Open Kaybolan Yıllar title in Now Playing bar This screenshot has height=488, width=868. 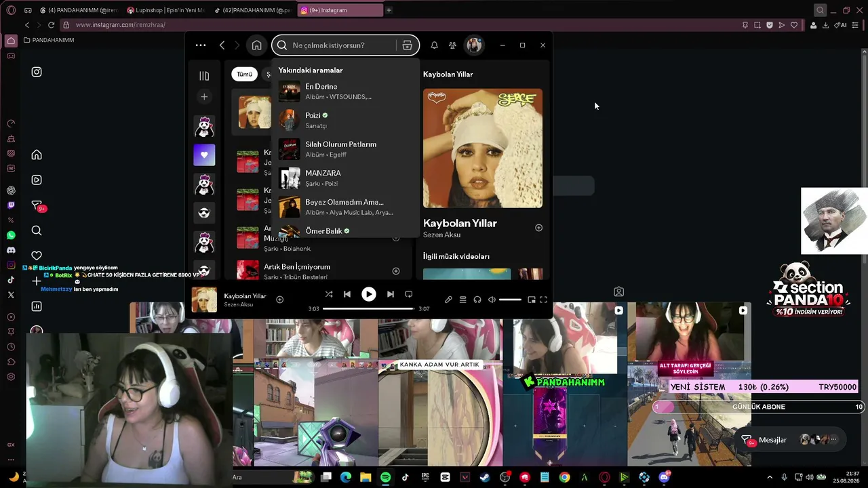245,296
